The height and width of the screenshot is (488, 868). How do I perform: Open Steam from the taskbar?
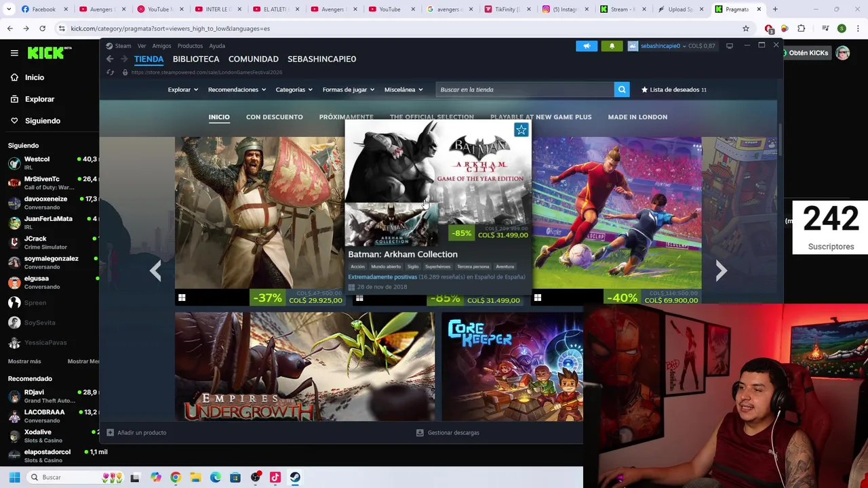click(295, 477)
